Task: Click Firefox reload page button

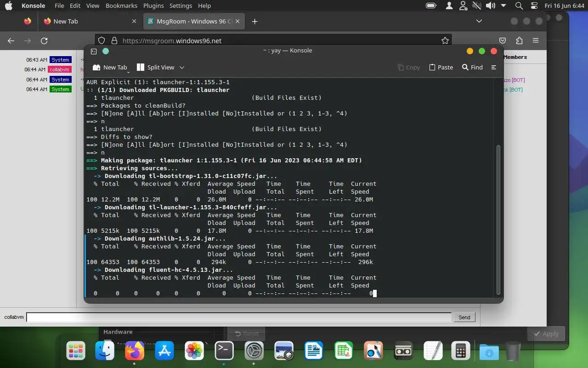Action: tap(44, 40)
